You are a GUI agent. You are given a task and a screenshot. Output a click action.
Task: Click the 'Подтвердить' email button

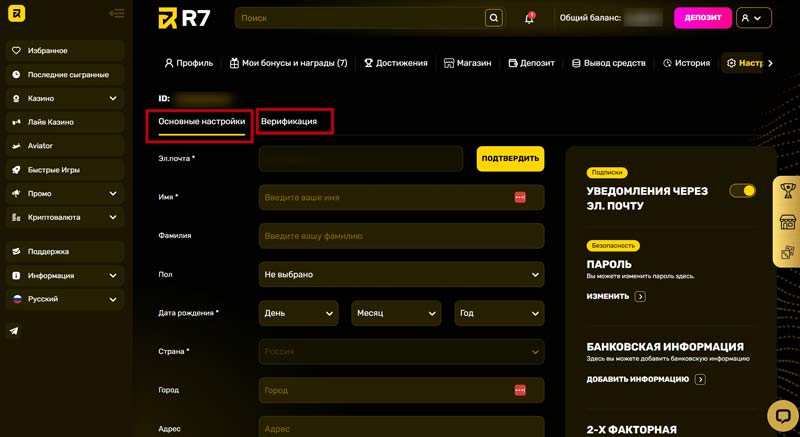(510, 158)
